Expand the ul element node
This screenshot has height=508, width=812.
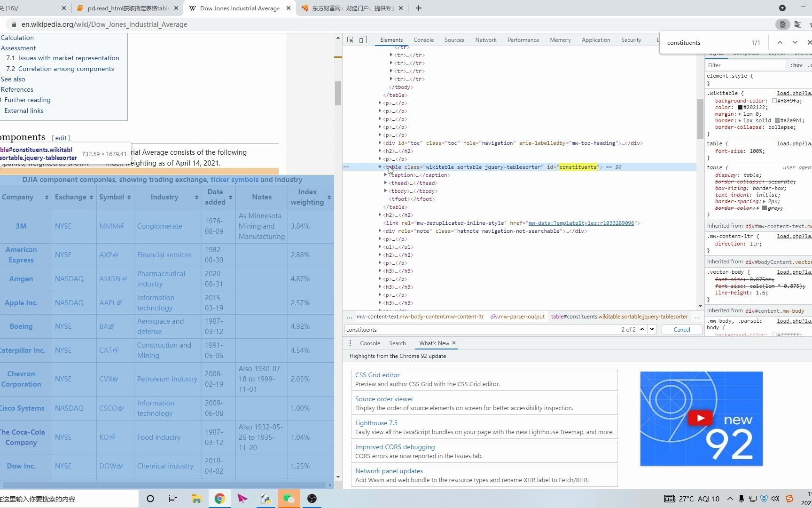[x=380, y=247]
